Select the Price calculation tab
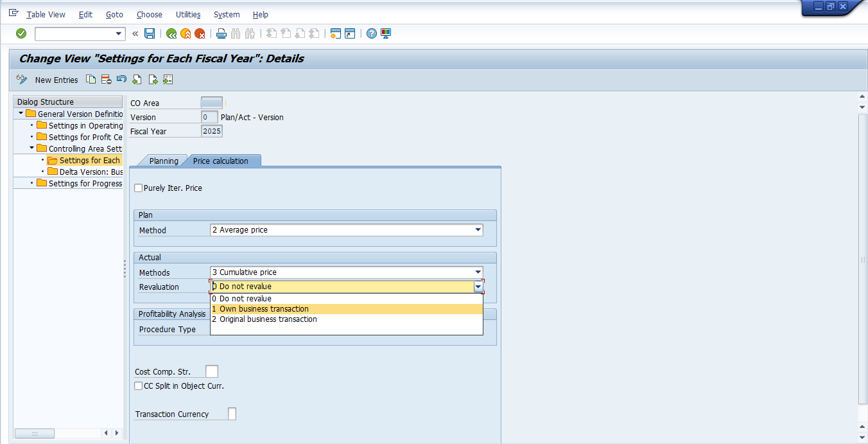 [x=220, y=161]
